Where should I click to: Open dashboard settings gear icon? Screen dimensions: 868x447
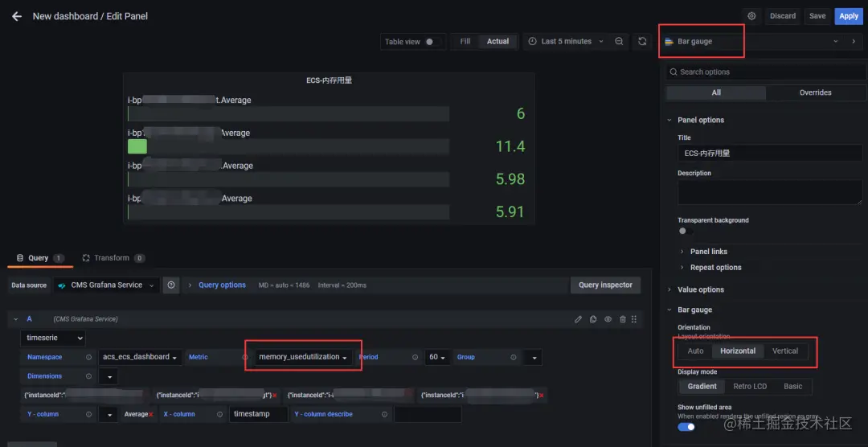point(751,16)
